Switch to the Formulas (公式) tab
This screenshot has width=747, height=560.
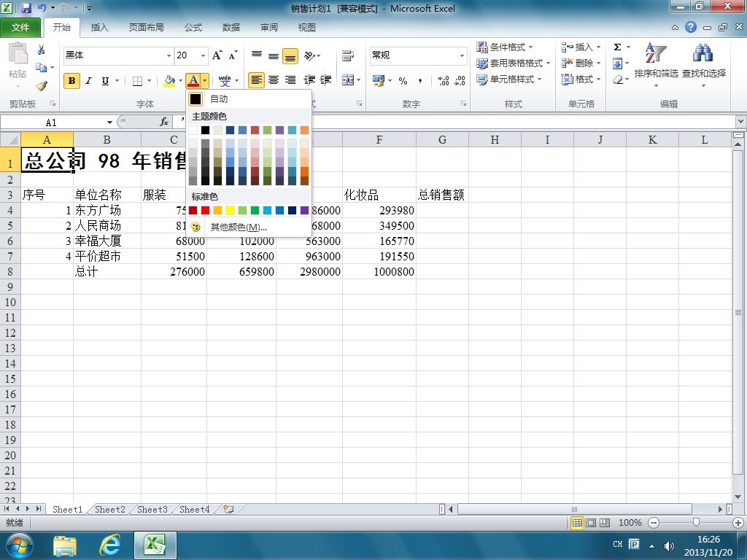[x=193, y=28]
